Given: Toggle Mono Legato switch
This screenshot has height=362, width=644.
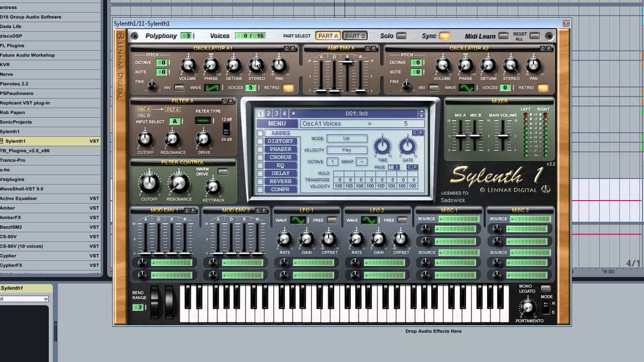Looking at the screenshot, I should (x=546, y=288).
